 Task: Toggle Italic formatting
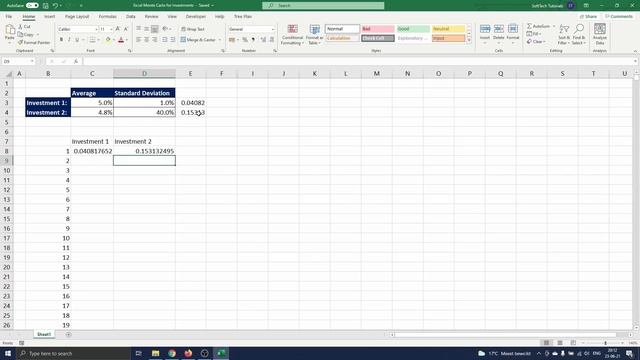[69, 40]
